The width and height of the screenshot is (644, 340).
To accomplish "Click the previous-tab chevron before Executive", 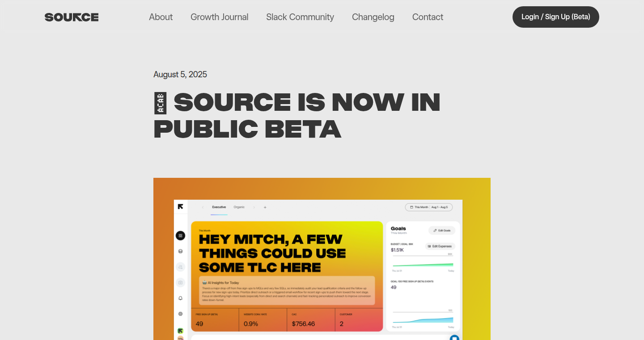I will click(x=203, y=207).
